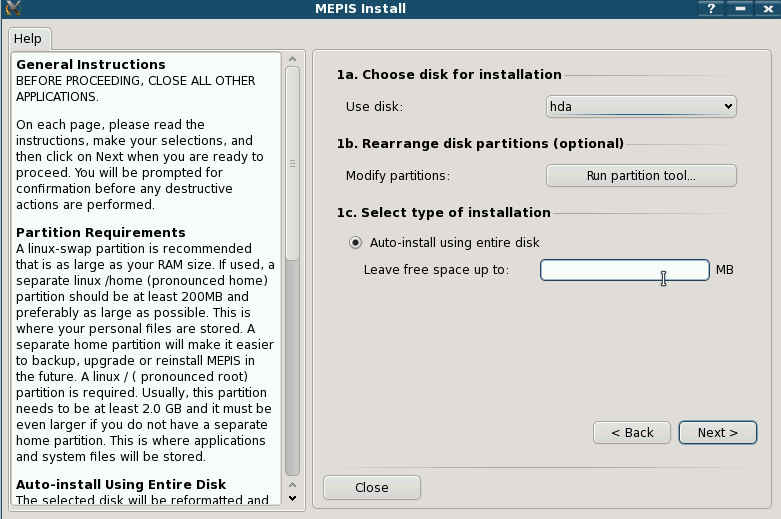Image resolution: width=781 pixels, height=519 pixels.
Task: Click the Next button
Action: [x=717, y=432]
